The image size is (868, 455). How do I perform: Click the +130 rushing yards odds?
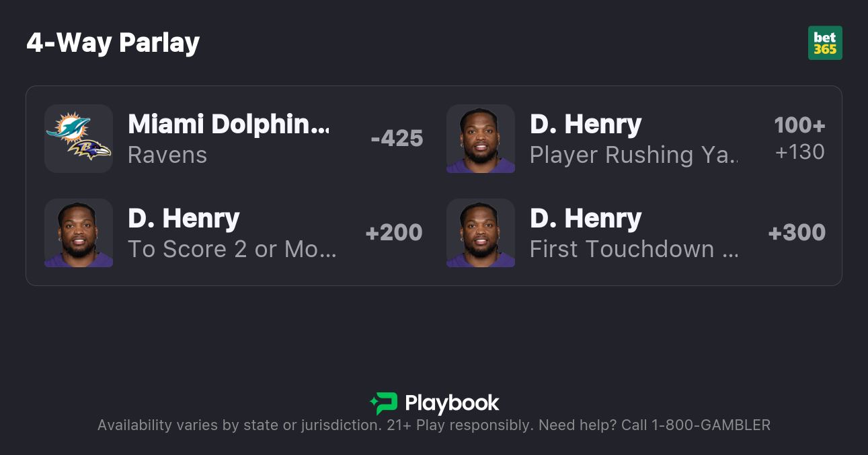(x=799, y=152)
